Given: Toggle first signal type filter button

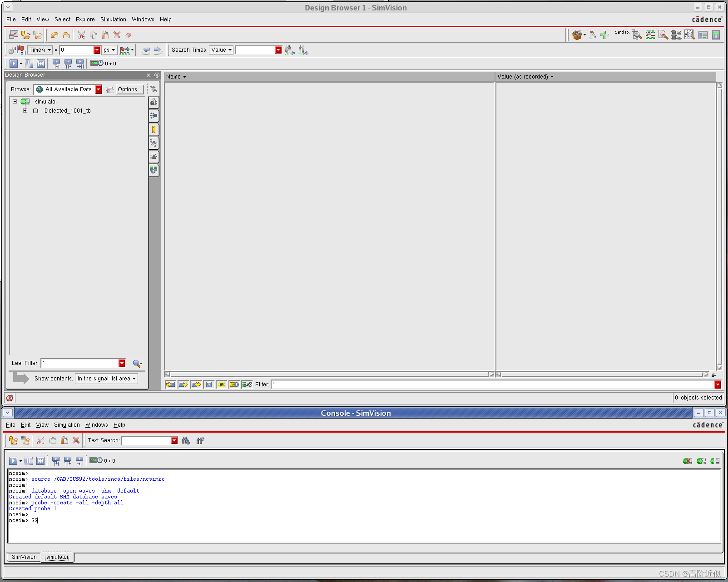Looking at the screenshot, I should (x=170, y=385).
